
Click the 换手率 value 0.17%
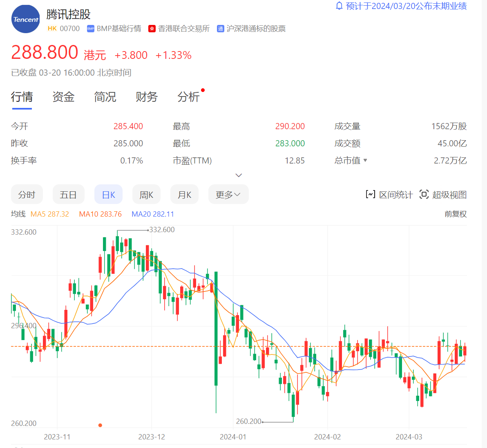(132, 160)
